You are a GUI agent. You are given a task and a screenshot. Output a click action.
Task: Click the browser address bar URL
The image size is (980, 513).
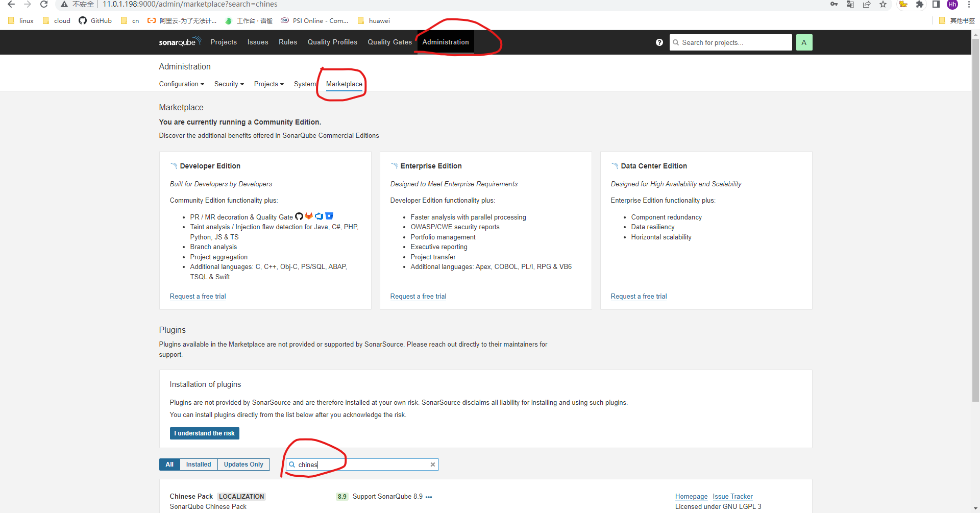click(x=190, y=4)
